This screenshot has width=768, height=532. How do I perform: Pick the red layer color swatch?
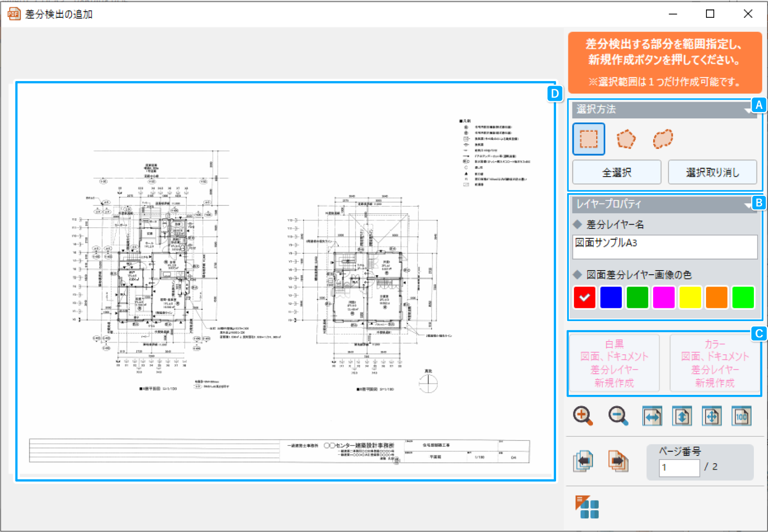585,297
